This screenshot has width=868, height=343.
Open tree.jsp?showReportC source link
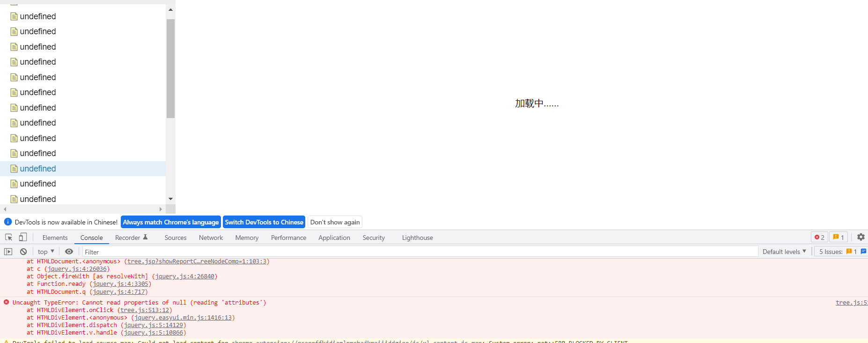tap(197, 261)
